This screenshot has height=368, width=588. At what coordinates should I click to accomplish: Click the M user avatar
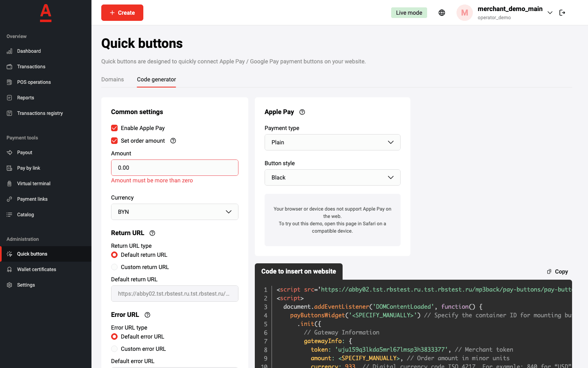coord(465,13)
